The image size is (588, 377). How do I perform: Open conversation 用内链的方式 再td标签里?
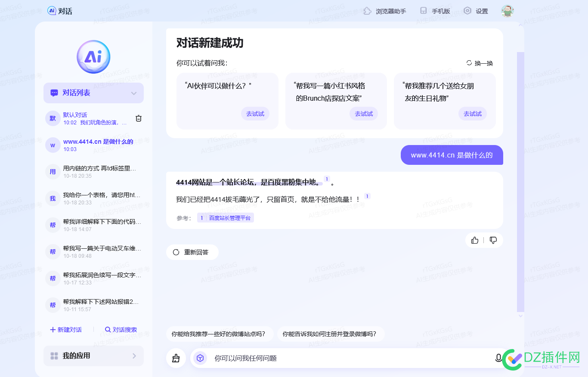point(93,172)
